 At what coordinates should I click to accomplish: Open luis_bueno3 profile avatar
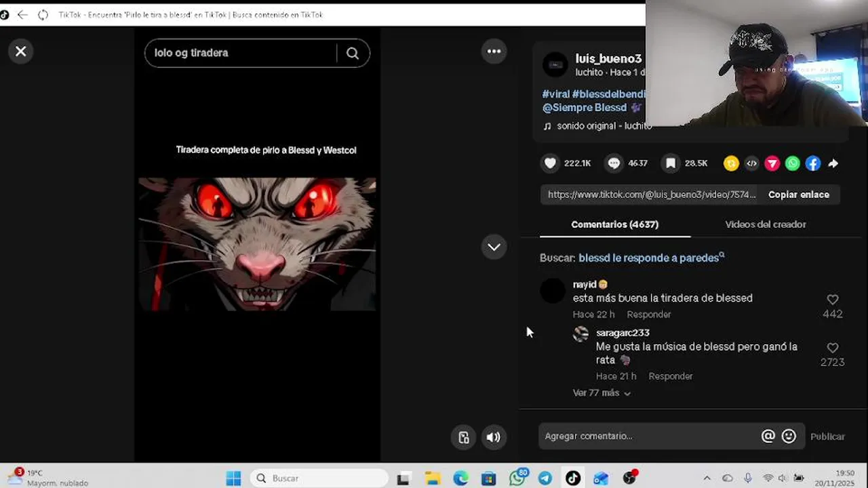click(555, 64)
